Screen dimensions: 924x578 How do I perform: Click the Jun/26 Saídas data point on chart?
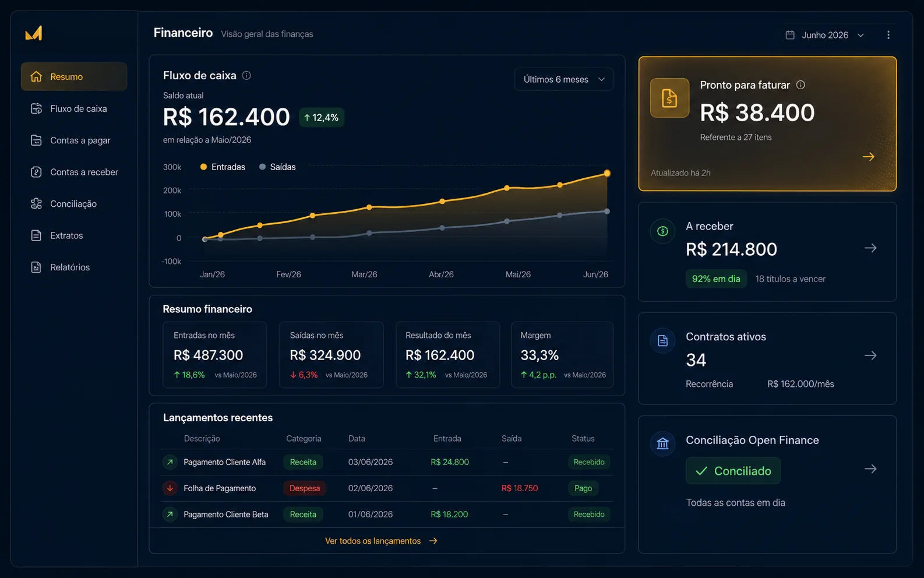pyautogui.click(x=607, y=212)
